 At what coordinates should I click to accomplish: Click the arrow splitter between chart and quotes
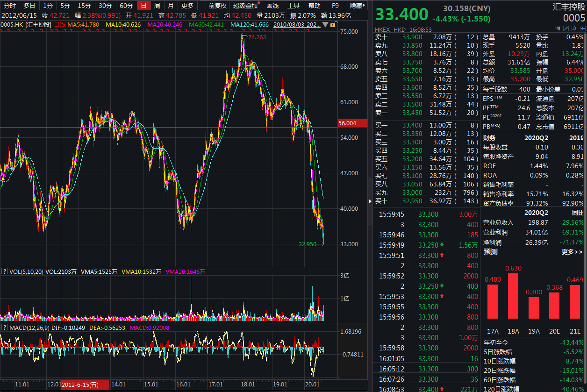coord(370,201)
